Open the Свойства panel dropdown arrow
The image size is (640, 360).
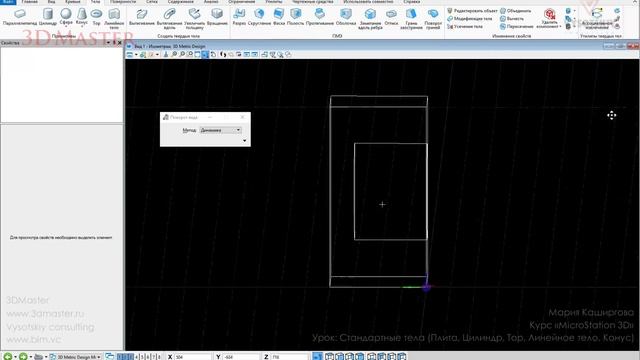[x=109, y=42]
